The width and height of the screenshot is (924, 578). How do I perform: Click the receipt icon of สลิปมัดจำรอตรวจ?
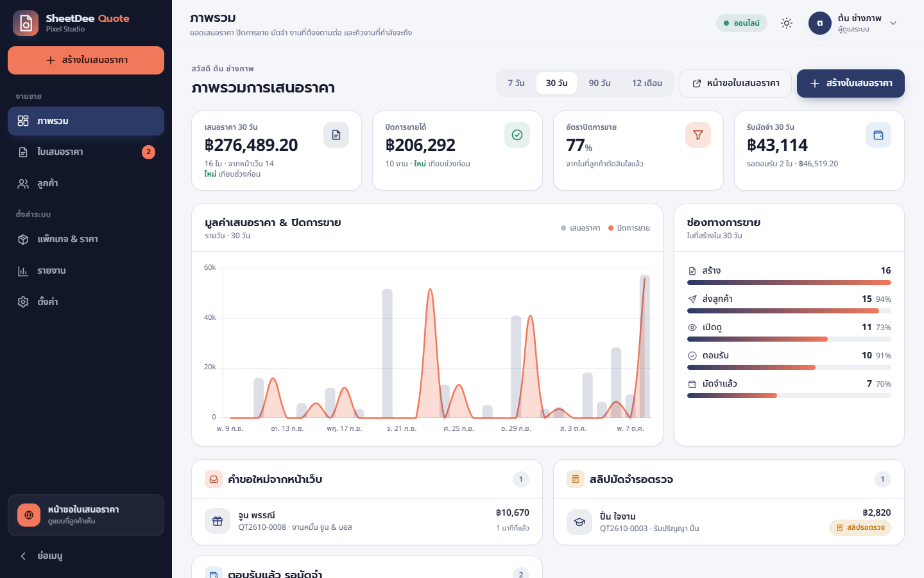[576, 479]
